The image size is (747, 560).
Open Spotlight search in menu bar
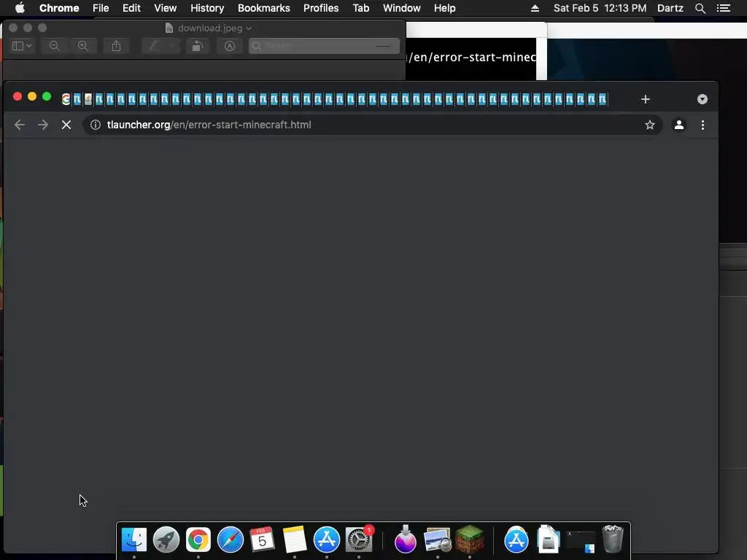tap(700, 8)
